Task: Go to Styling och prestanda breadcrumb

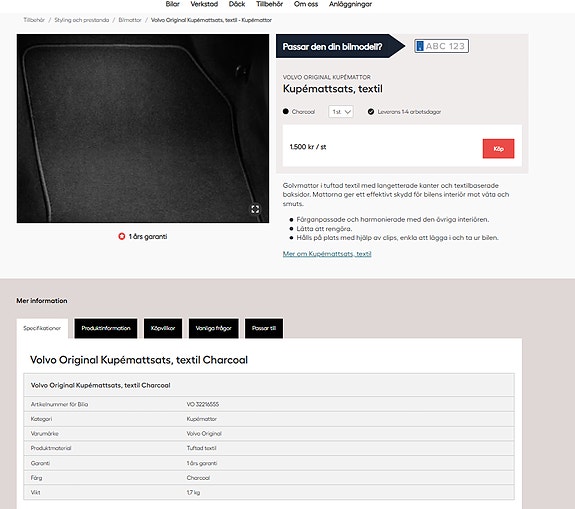Action: point(82,20)
